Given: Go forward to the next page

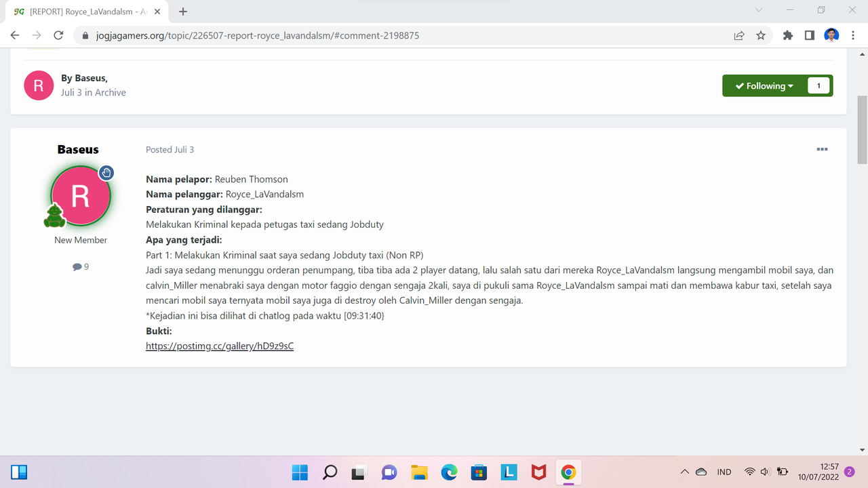Looking at the screenshot, I should click(37, 35).
